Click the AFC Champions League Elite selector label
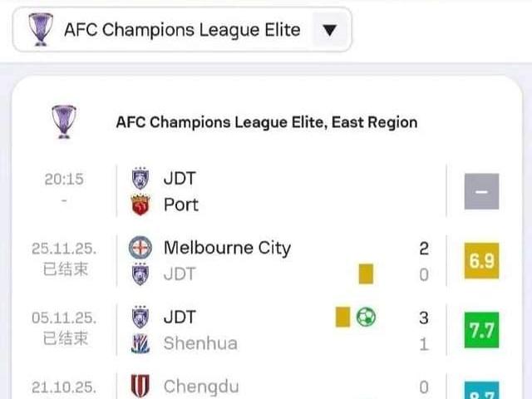 tap(182, 31)
